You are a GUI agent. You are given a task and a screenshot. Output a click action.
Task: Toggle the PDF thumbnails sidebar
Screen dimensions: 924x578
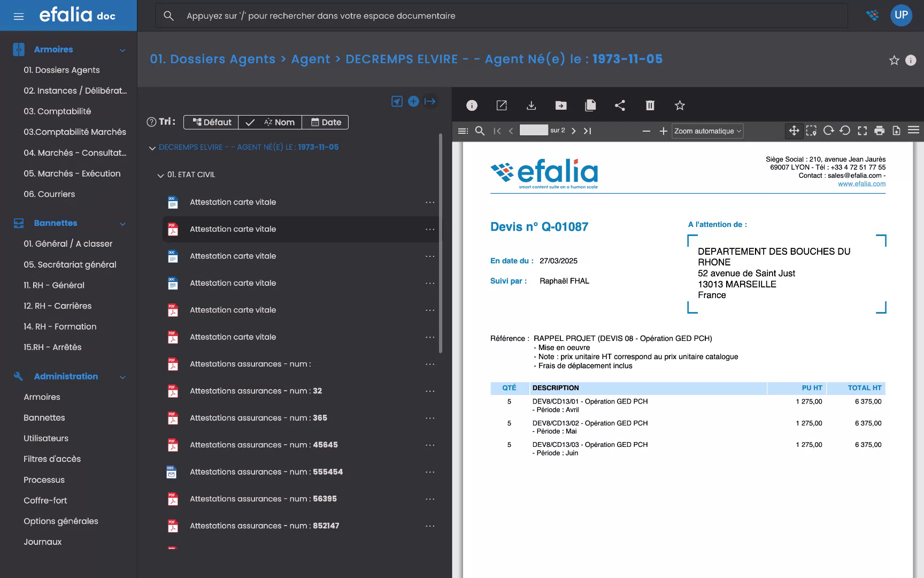coord(463,131)
